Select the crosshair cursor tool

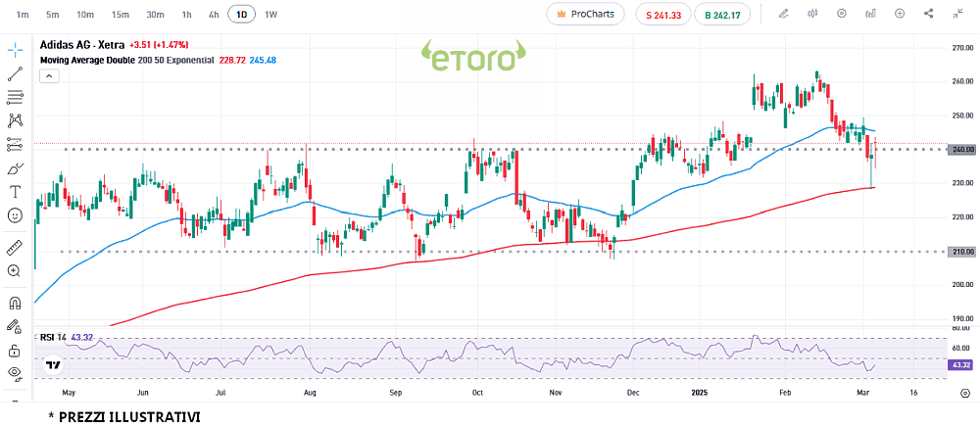(x=15, y=49)
